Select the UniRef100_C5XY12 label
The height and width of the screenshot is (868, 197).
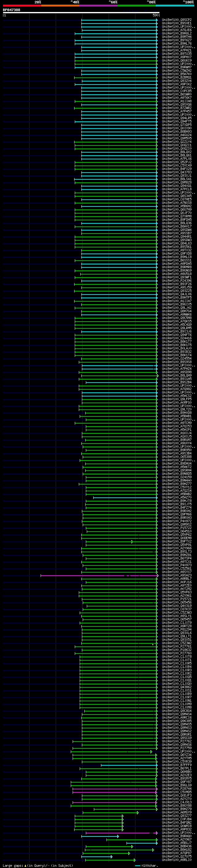click(176, 487)
